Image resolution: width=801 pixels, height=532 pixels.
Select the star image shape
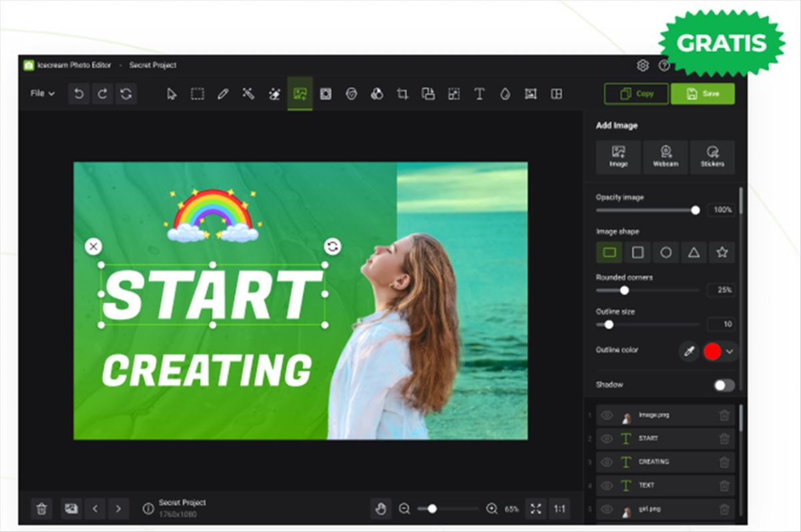722,252
